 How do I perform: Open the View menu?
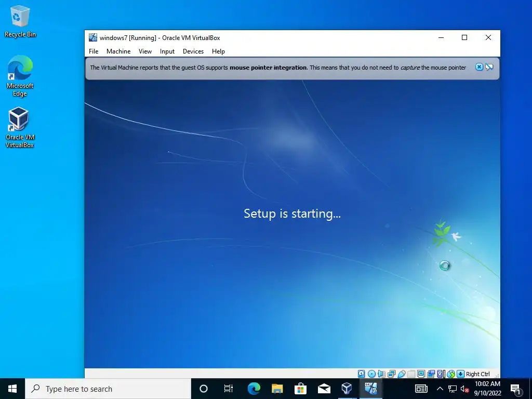pyautogui.click(x=145, y=51)
